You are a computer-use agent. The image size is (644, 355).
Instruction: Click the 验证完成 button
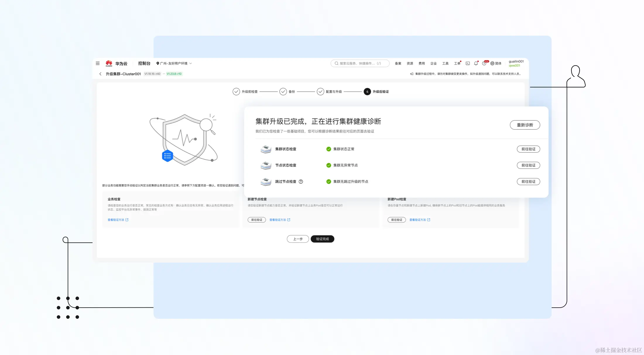point(322,239)
